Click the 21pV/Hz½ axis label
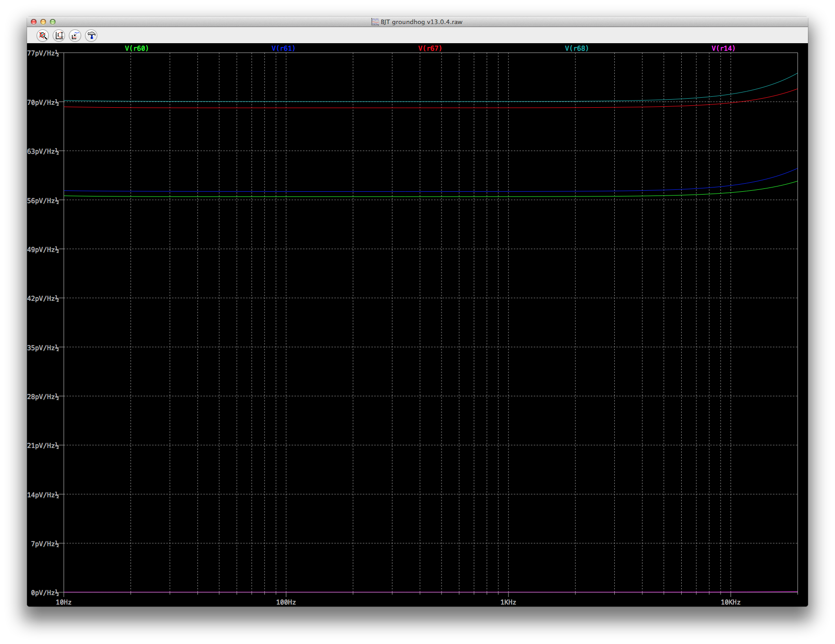The width and height of the screenshot is (835, 644). 43,446
